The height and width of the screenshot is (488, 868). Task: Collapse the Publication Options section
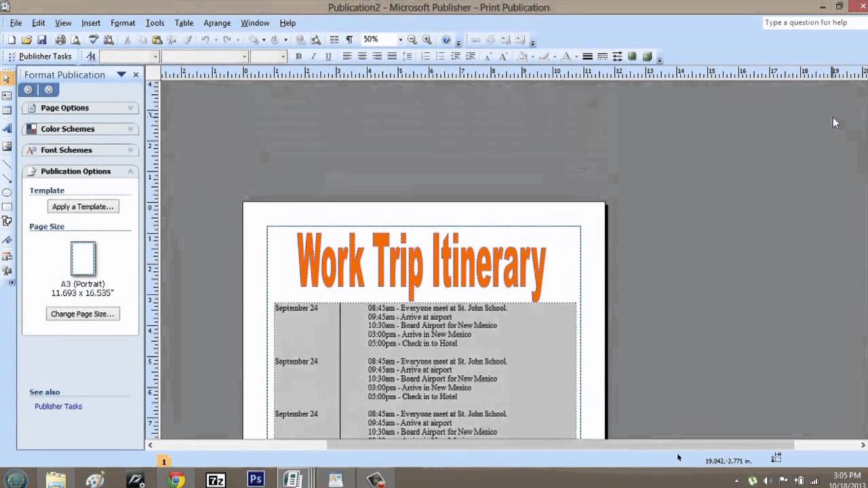point(80,171)
